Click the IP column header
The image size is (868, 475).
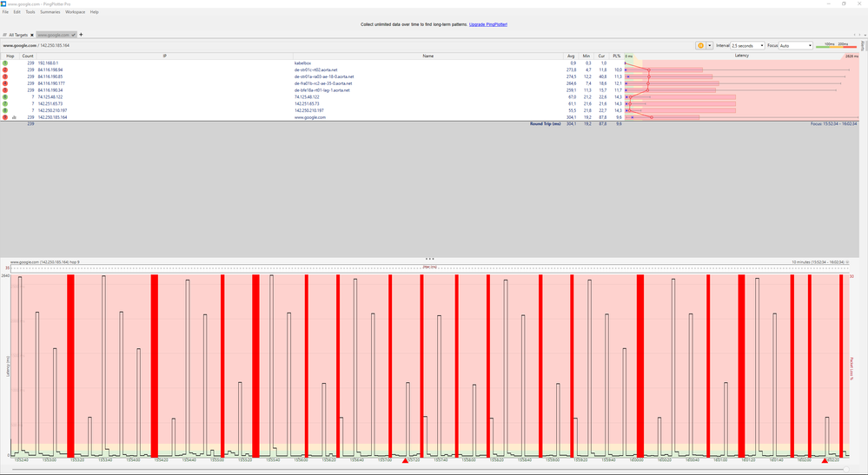point(164,56)
